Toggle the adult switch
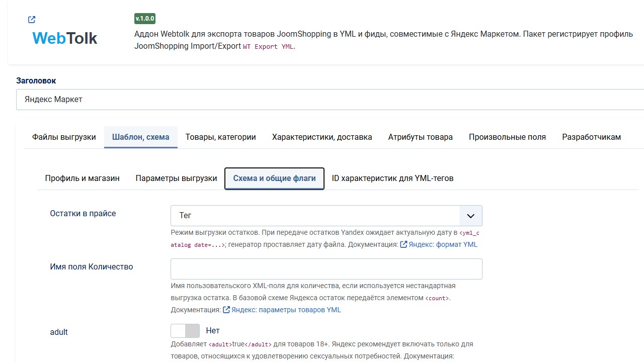Viewport: 644px width, 362px height. tap(185, 331)
